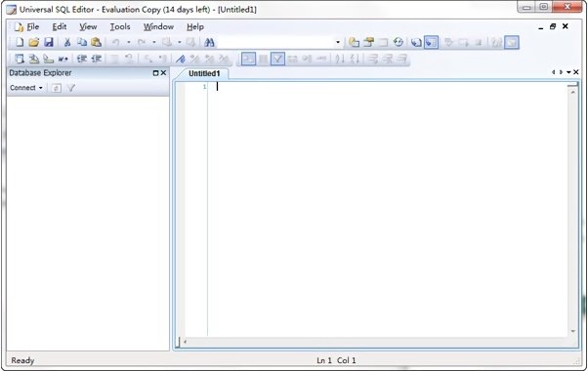This screenshot has height=371, width=588.
Task: Click the vertical scrollbar down arrow
Action: point(573,331)
